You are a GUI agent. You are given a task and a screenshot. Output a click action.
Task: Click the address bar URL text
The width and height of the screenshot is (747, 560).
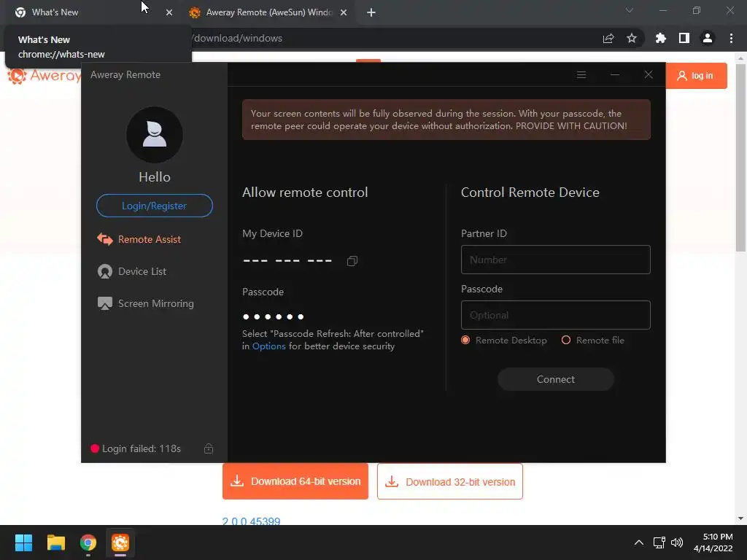[x=237, y=38]
